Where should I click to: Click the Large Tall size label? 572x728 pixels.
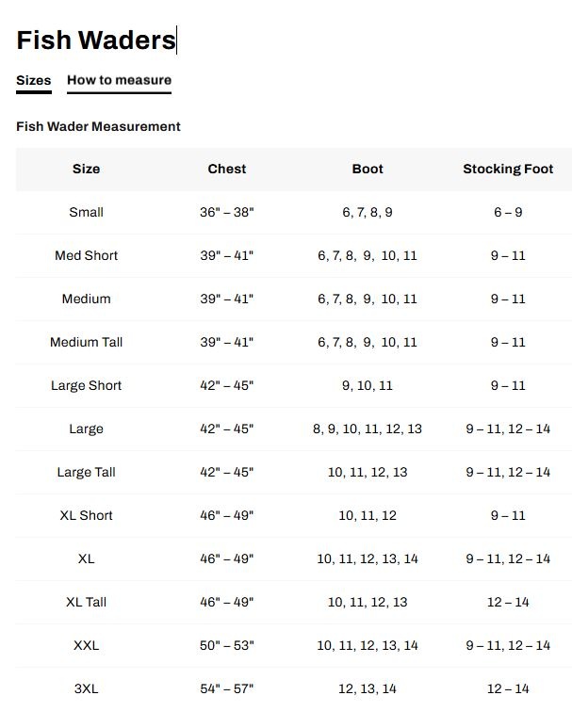86,472
